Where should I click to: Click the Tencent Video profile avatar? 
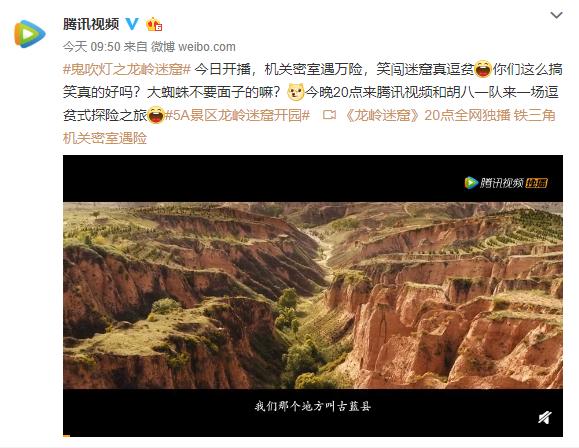[30, 34]
